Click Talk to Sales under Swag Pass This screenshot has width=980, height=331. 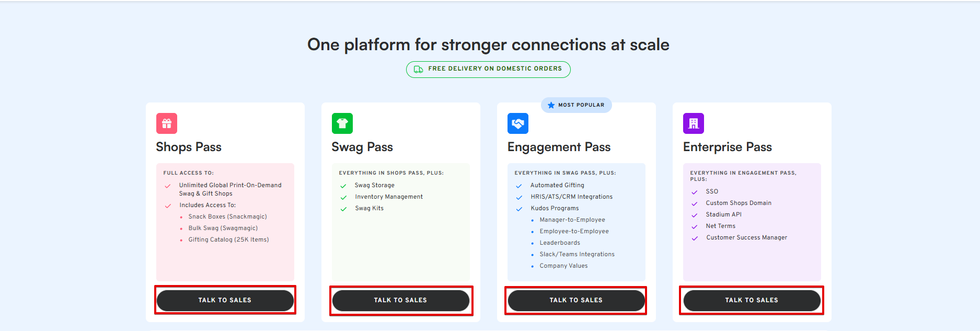401,300
